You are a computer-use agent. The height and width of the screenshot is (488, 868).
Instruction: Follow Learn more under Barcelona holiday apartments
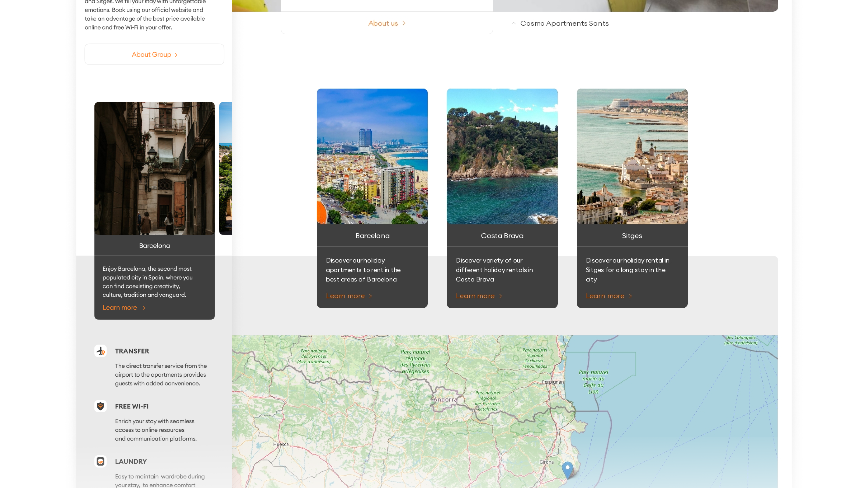click(x=345, y=296)
